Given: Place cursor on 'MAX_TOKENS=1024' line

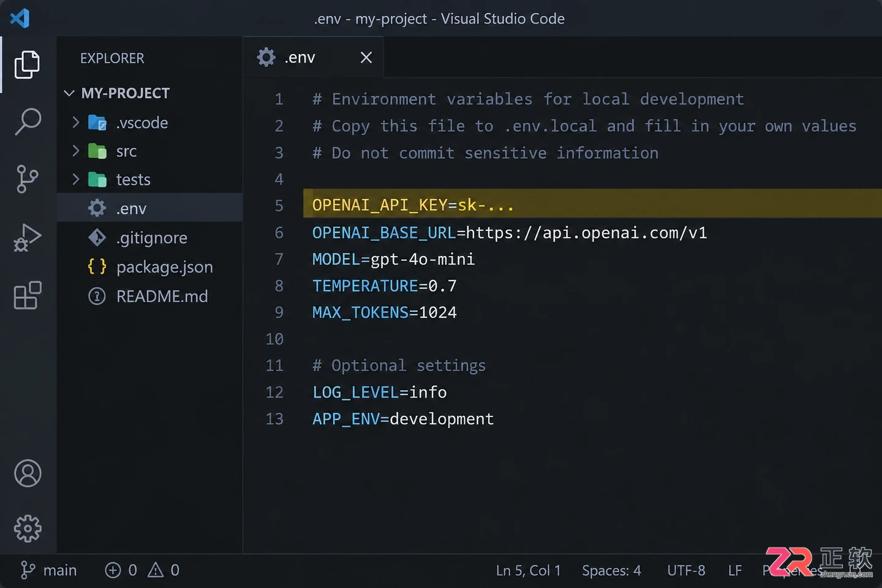Looking at the screenshot, I should click(x=385, y=312).
